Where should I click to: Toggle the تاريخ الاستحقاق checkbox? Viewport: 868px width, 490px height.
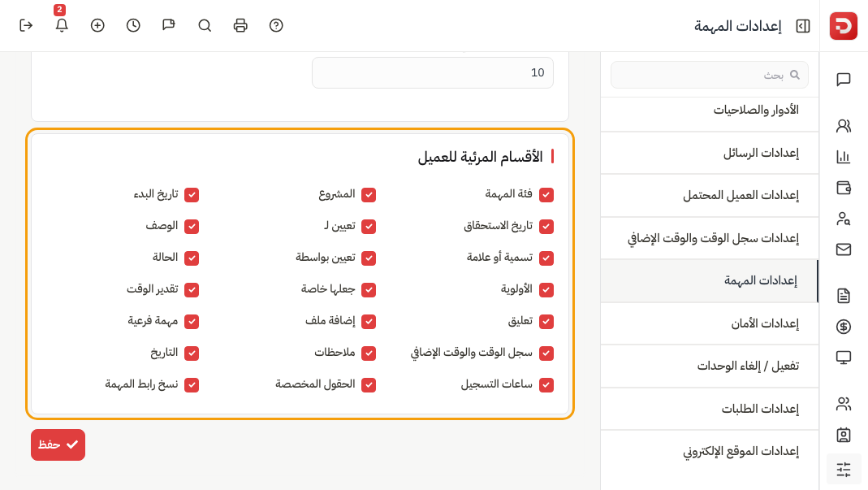[x=546, y=226]
